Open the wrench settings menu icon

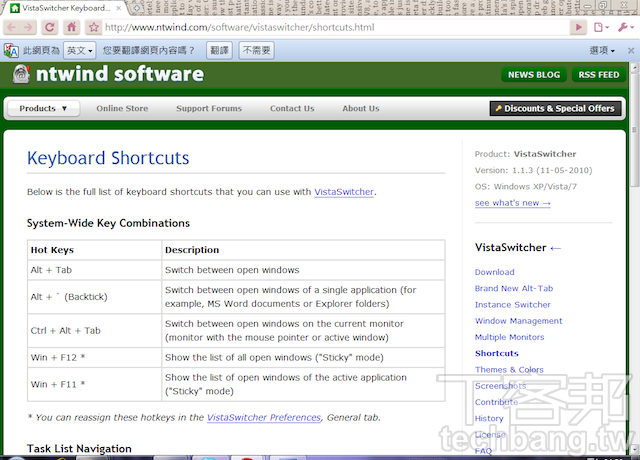(627, 27)
